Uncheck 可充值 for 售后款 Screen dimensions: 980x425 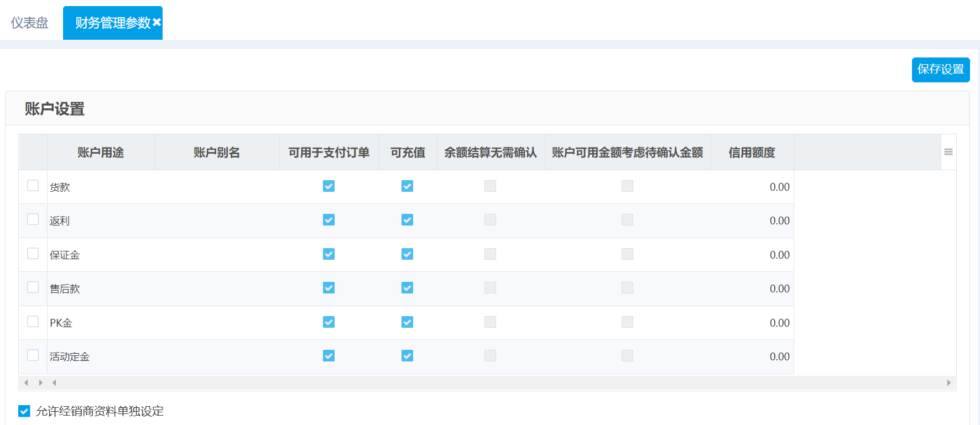(x=408, y=288)
